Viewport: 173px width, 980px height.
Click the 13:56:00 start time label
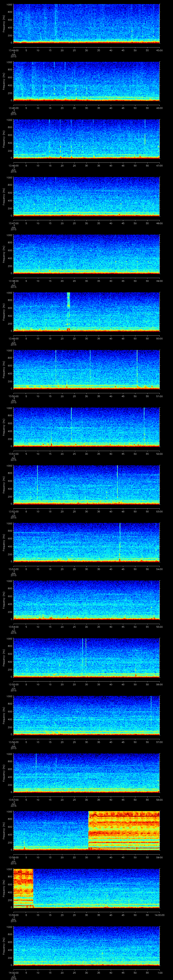click(x=13, y=742)
